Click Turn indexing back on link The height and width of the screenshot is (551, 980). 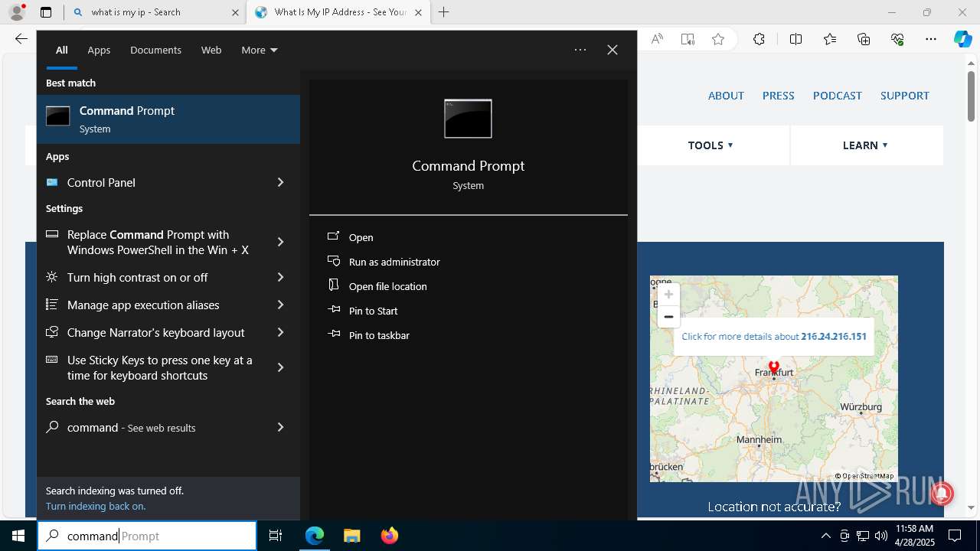[x=96, y=506]
